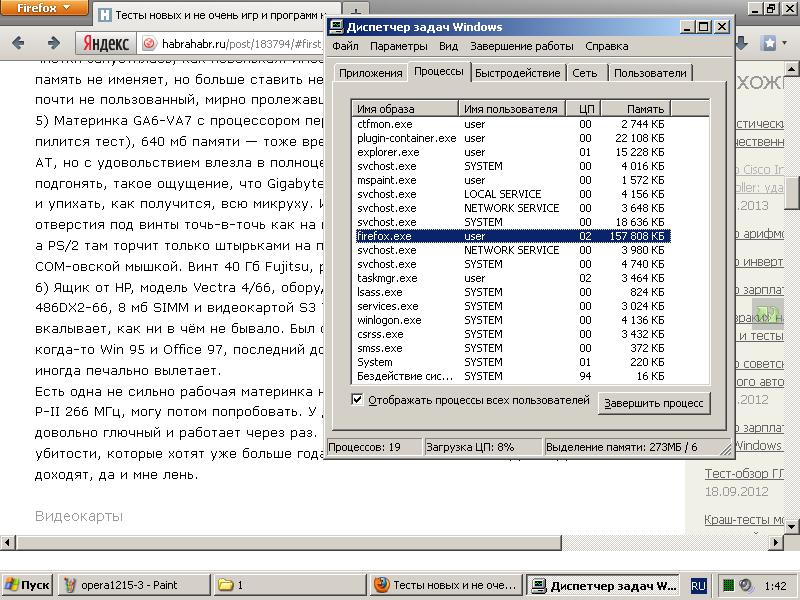Viewport: 800px width, 600px height.
Task: Select the winlogon.exe process row
Action: (512, 320)
